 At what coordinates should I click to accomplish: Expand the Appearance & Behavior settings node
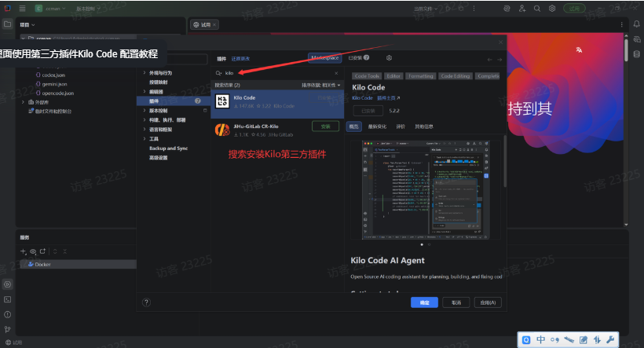[145, 73]
